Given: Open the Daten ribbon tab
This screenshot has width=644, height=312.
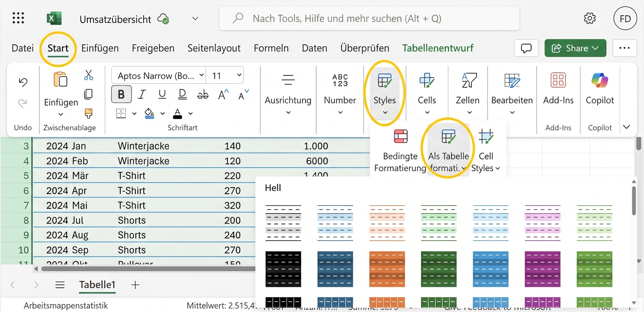Looking at the screenshot, I should (x=314, y=48).
